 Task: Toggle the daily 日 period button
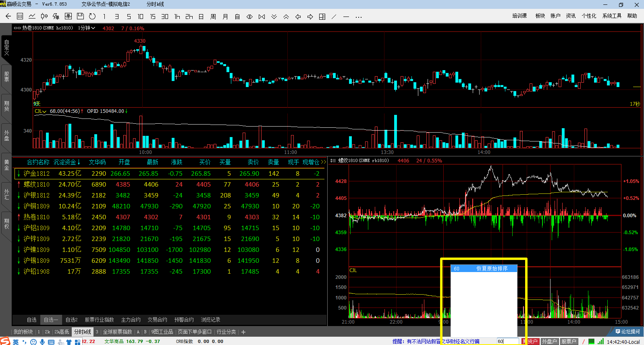click(201, 17)
